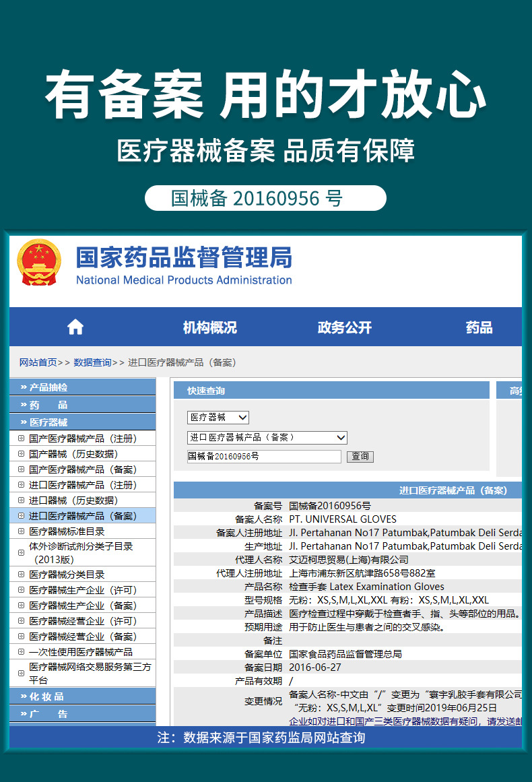
Task: Click the 国械备20160956号 search input field
Action: click(x=264, y=456)
